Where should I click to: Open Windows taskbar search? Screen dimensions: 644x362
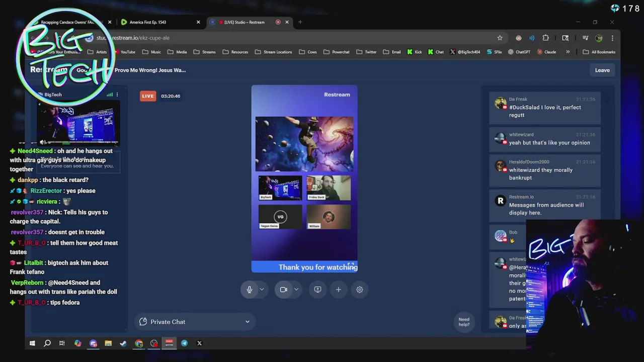(47, 343)
